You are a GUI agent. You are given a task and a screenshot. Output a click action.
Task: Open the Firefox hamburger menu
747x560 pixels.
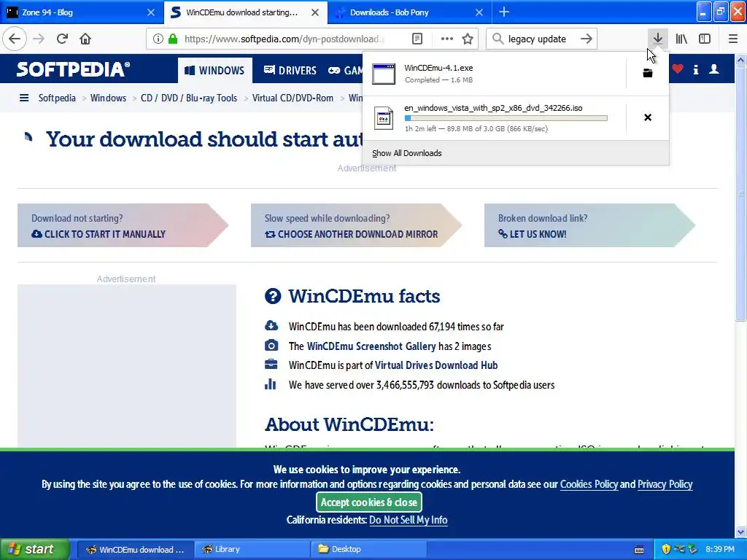[733, 39]
